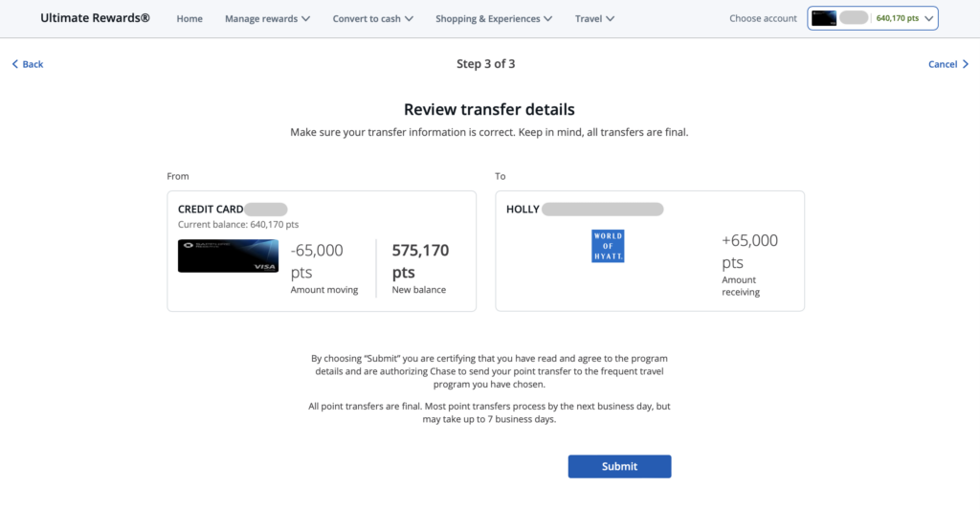Go to the Home page
This screenshot has height=510, width=980.
189,18
